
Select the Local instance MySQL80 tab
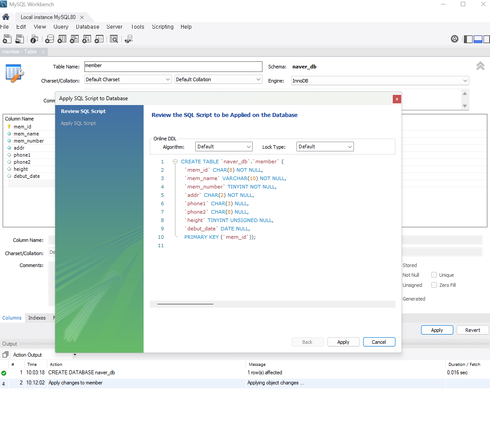[48, 17]
